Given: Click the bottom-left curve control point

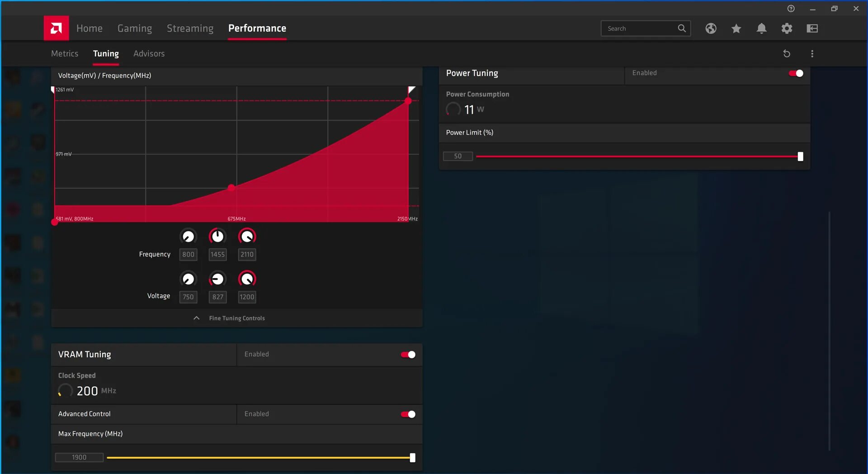Looking at the screenshot, I should (55, 222).
